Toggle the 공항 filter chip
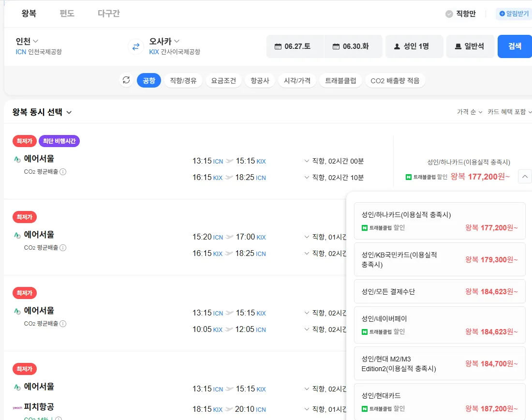The image size is (532, 420). tap(149, 81)
